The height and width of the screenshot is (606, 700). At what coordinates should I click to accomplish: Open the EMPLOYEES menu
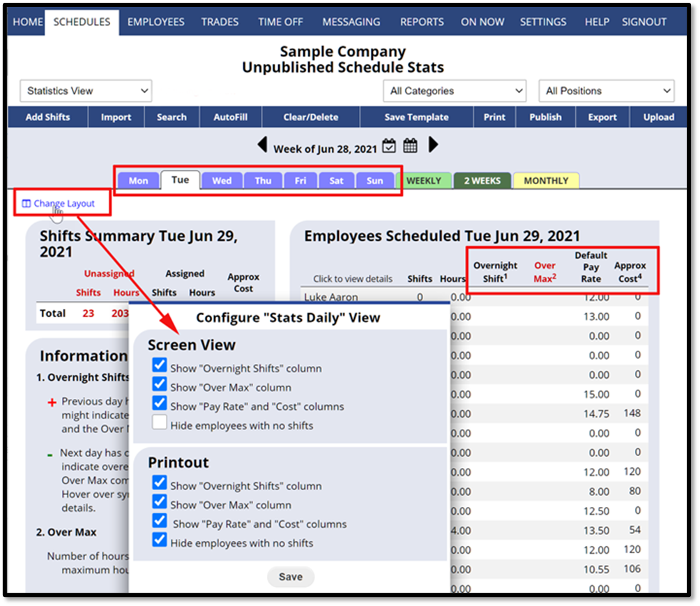(155, 22)
